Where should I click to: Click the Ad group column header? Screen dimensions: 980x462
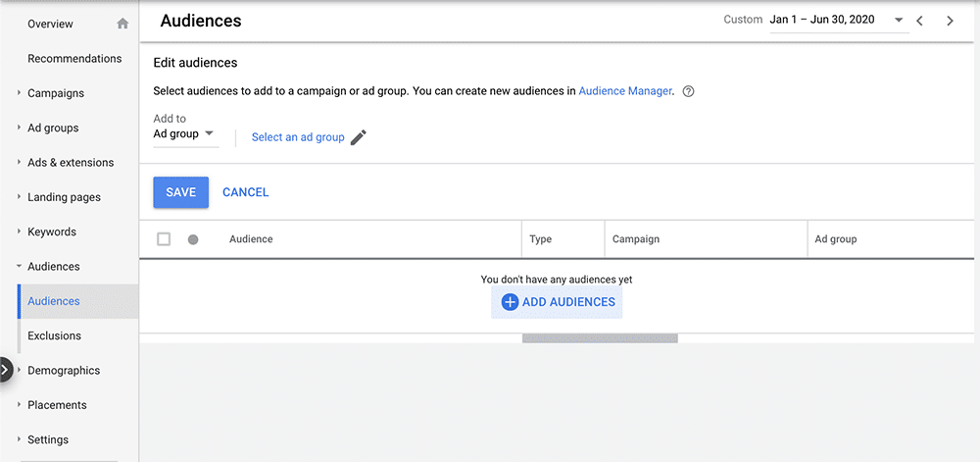click(x=836, y=239)
